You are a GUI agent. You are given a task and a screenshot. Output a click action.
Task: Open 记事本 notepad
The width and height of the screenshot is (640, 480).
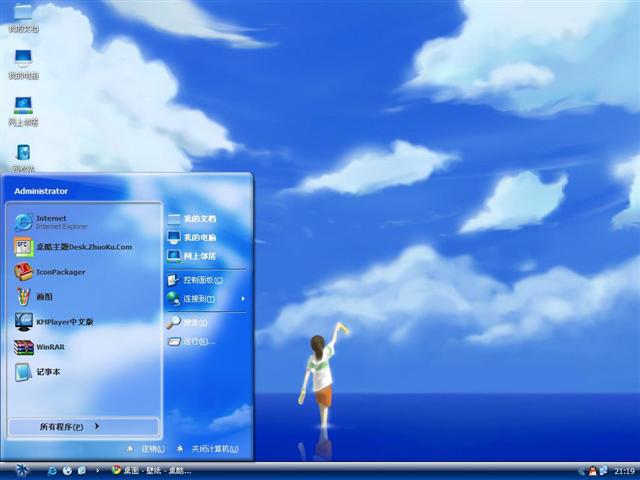click(38, 372)
